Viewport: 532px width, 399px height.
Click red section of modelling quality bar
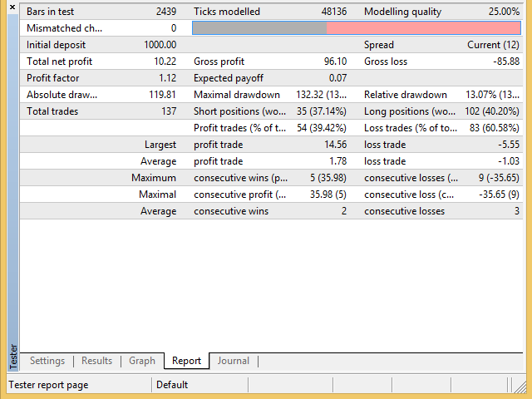pos(423,27)
